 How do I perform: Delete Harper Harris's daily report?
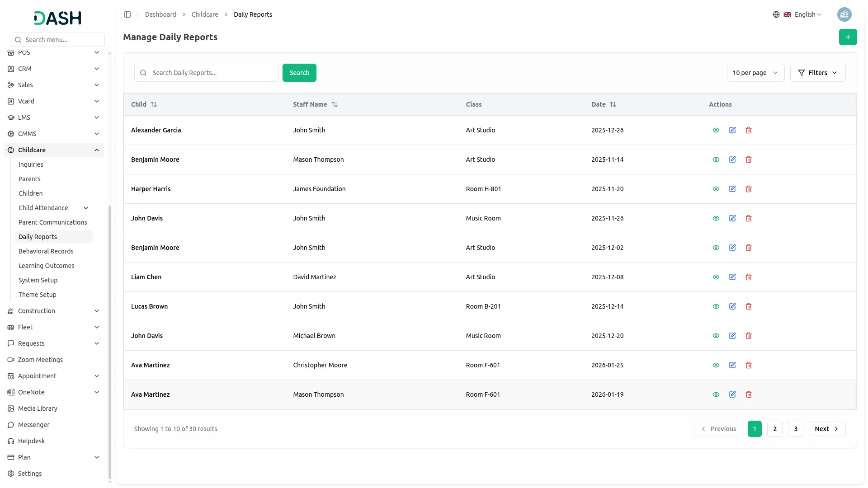(749, 189)
